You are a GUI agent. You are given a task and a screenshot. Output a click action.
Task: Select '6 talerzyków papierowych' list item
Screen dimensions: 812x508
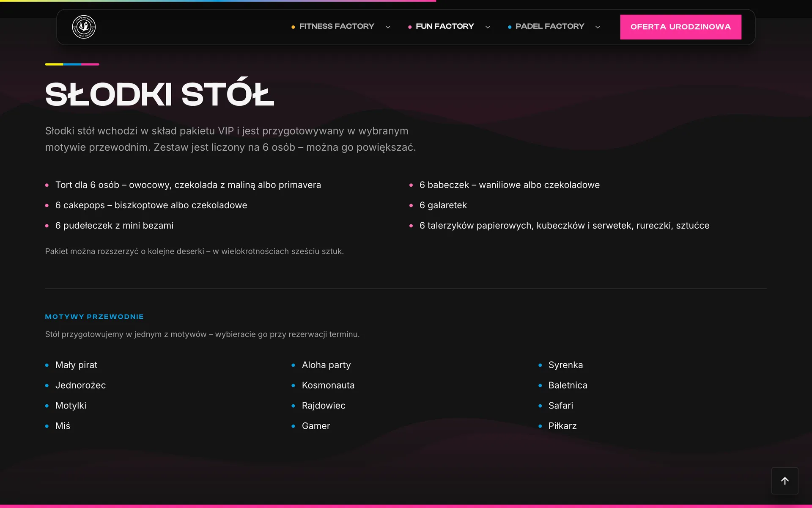(x=564, y=226)
